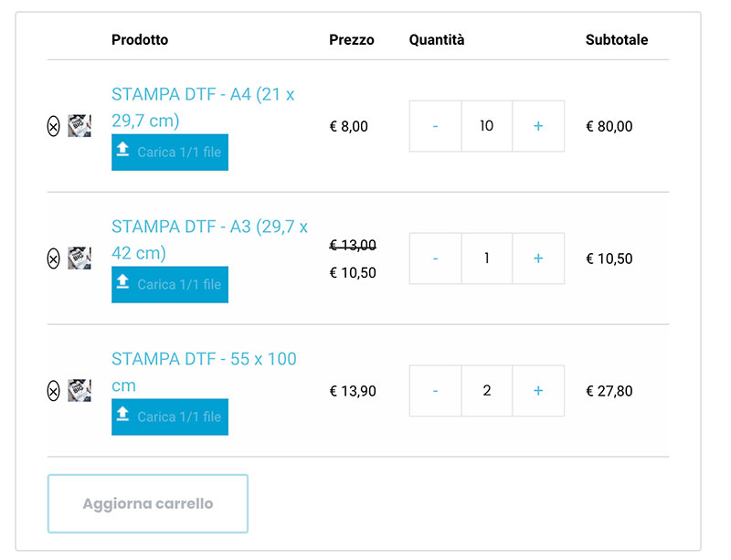Open the 55 x 100 product thumbnail image
The image size is (731, 560).
click(80, 388)
